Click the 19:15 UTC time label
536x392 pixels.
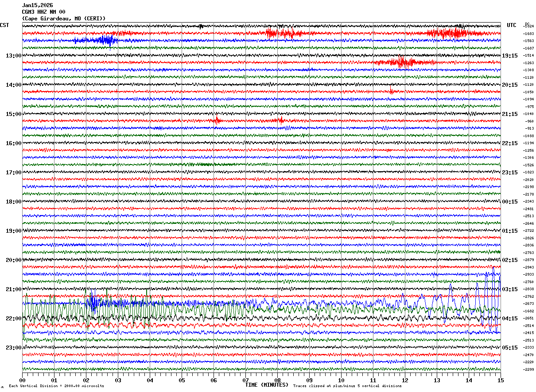[x=510, y=56]
